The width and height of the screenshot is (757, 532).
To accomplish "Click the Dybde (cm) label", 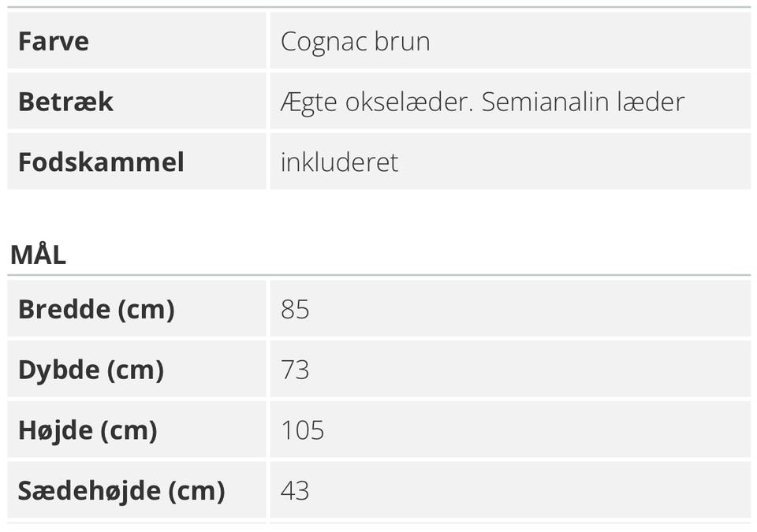I will pyautogui.click(x=91, y=370).
